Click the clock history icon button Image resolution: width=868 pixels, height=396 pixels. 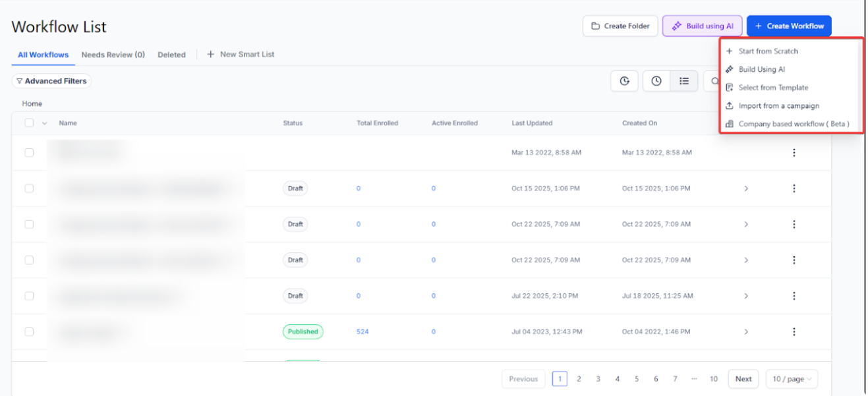click(656, 81)
